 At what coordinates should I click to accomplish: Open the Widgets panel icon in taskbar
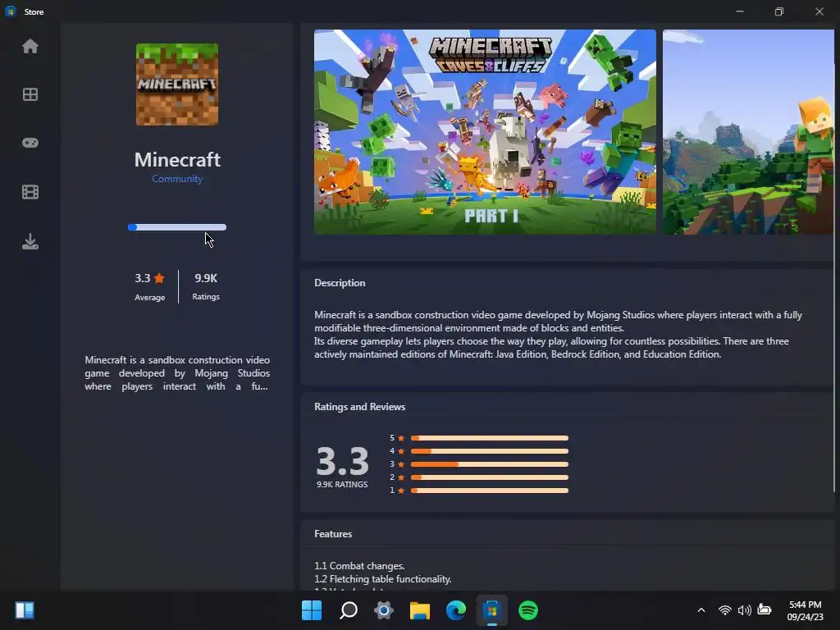25,610
